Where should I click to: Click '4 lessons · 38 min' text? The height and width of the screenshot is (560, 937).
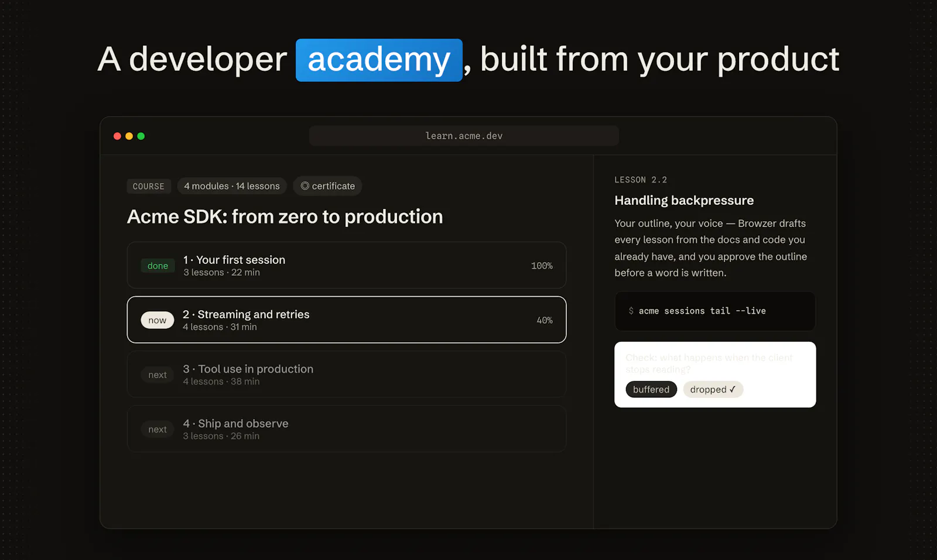click(221, 382)
